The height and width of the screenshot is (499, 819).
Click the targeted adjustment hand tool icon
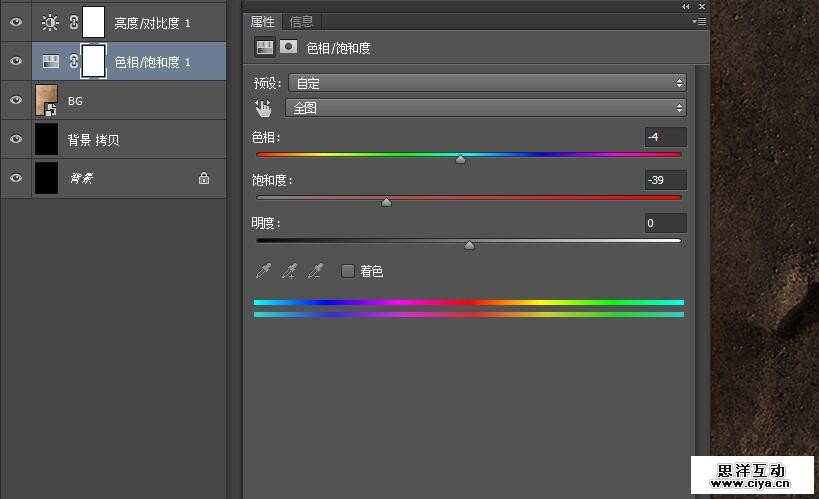[263, 108]
